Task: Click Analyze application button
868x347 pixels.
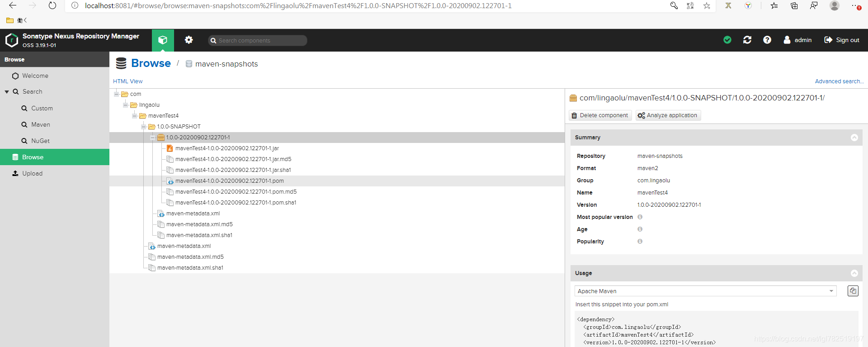Action: [x=668, y=115]
